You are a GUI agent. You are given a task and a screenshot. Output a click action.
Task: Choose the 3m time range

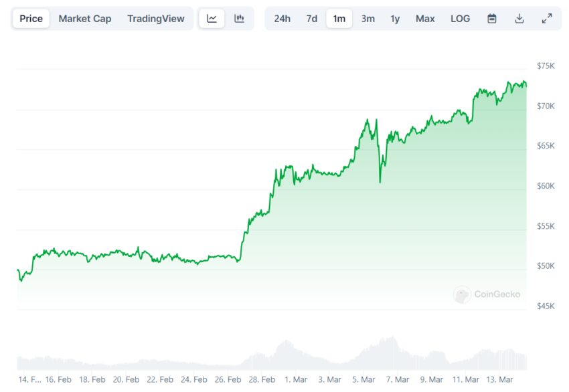tap(368, 19)
